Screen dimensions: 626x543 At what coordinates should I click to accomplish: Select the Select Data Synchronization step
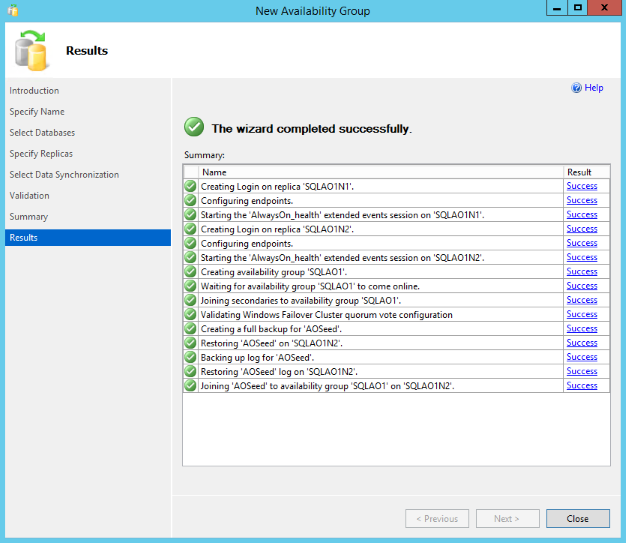tap(64, 175)
